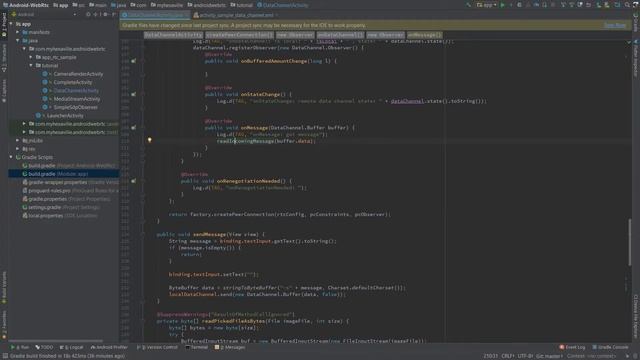Image resolution: width=640 pixels, height=360 pixels.
Task: Click the override gutter icon beside onBufferedAmountChange
Action: (x=133, y=61)
